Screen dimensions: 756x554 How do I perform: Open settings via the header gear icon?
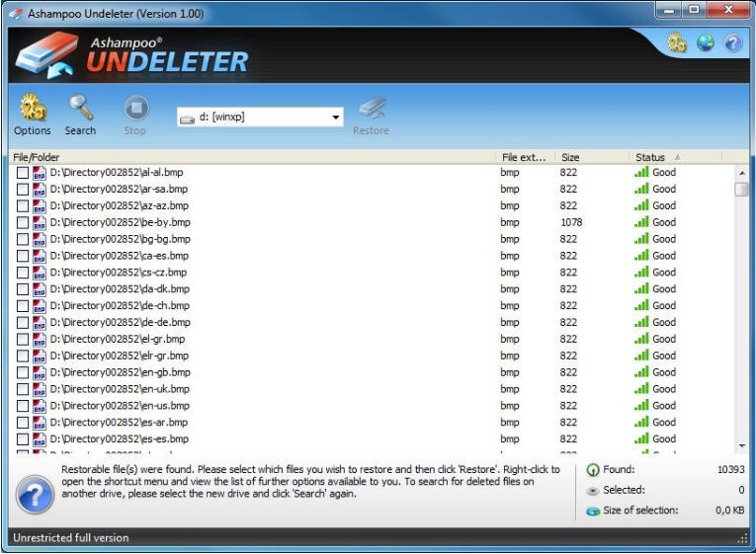click(677, 42)
